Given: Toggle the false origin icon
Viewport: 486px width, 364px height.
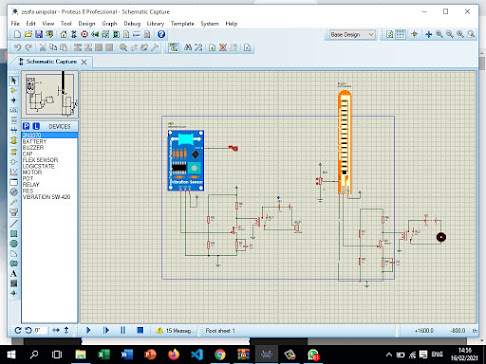Looking at the screenshot, I should (x=414, y=34).
